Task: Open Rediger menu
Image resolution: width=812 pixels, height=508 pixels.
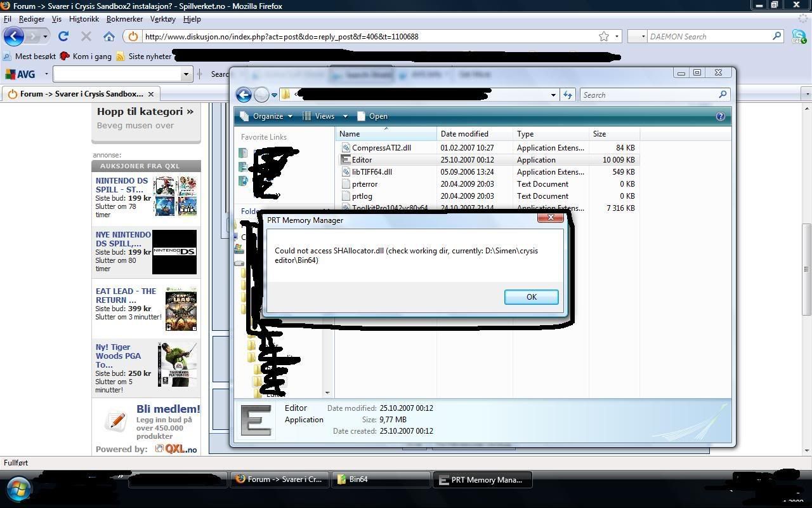Action: pyautogui.click(x=32, y=19)
